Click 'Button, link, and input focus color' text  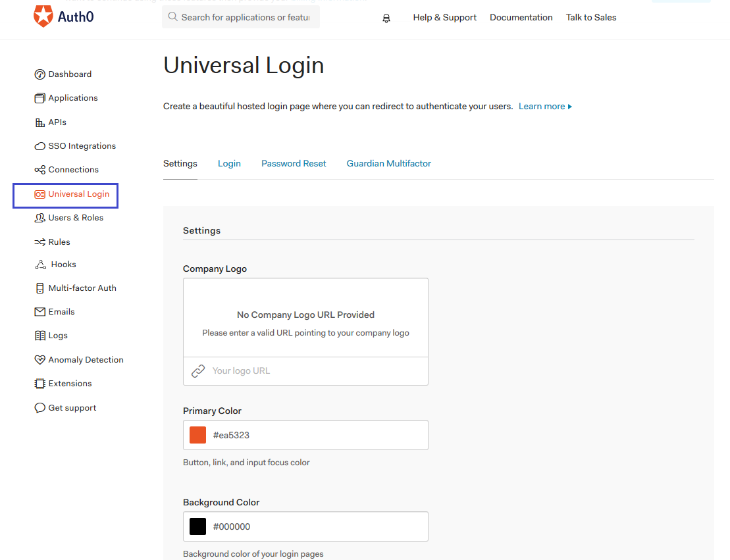coord(246,463)
